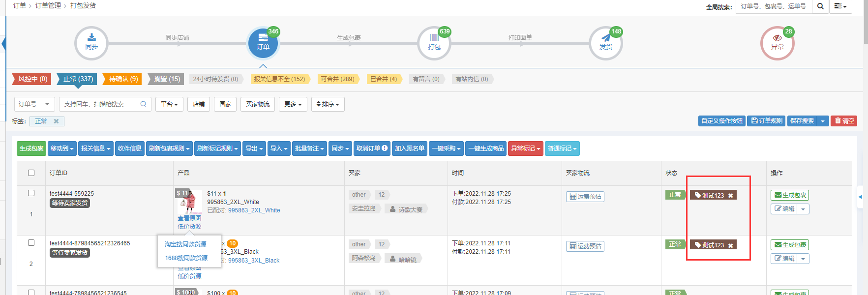This screenshot has width=868, height=295.
Task: Select the 订单 step circle
Action: [x=263, y=43]
